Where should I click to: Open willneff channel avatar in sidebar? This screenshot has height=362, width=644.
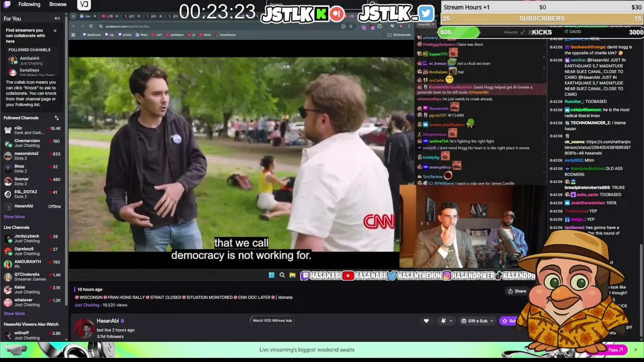point(8,335)
